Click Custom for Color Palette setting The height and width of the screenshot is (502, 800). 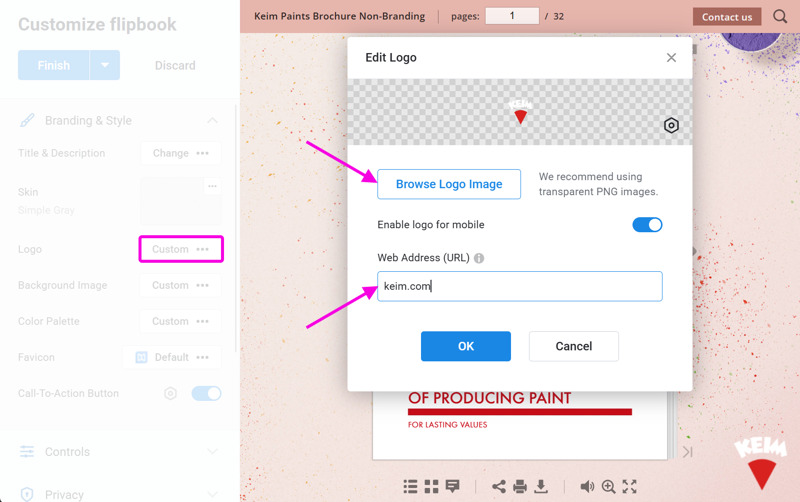(170, 321)
